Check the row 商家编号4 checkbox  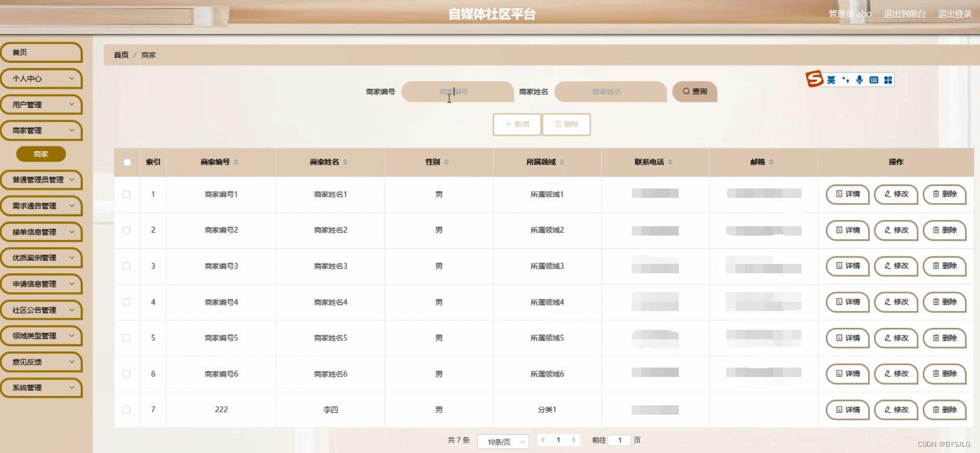[x=126, y=302]
